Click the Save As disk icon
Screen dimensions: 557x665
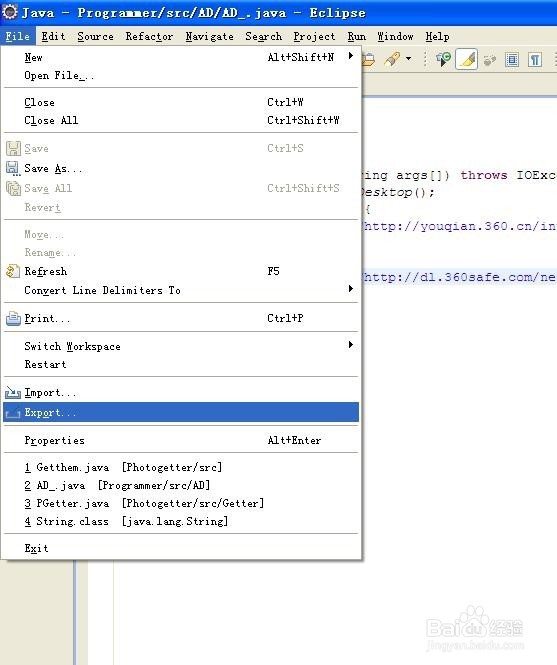pos(13,168)
